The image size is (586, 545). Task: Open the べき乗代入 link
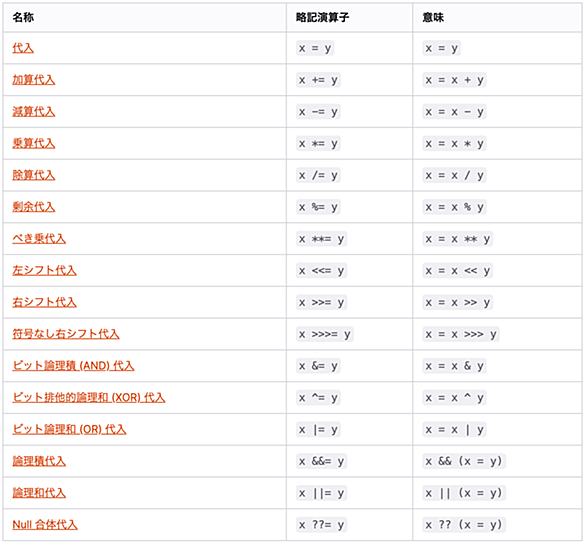[39, 239]
